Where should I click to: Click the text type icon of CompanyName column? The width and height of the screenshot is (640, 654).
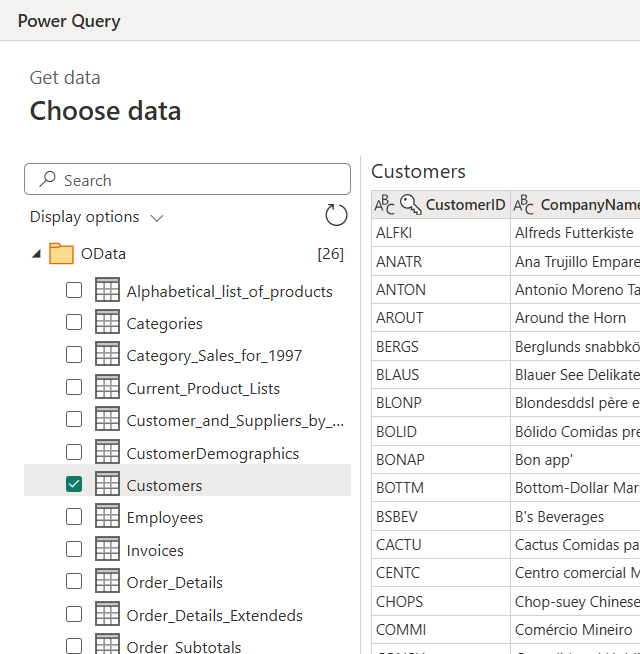point(524,205)
